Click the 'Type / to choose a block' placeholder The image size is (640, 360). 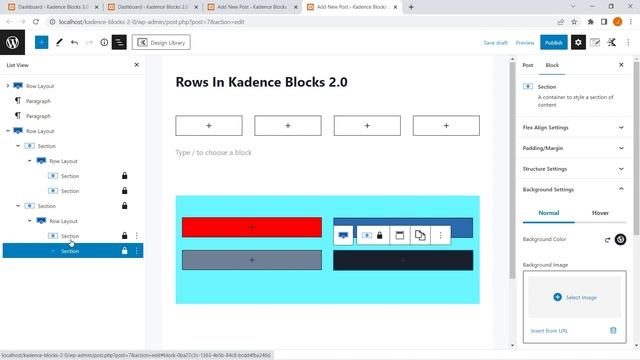pos(213,153)
